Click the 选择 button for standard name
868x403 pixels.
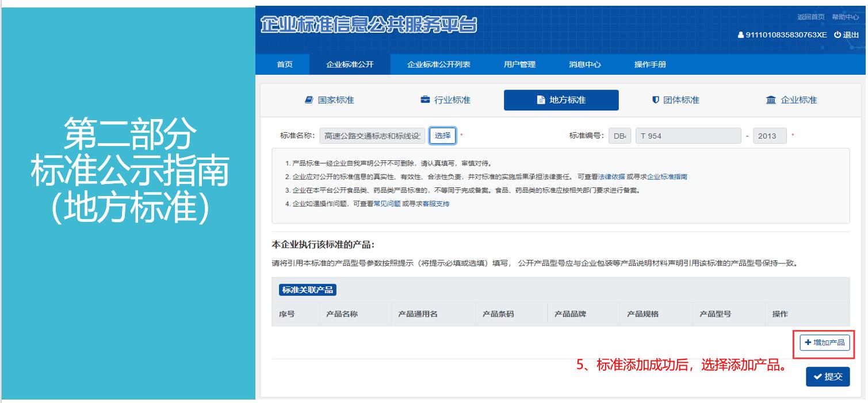pyautogui.click(x=443, y=136)
